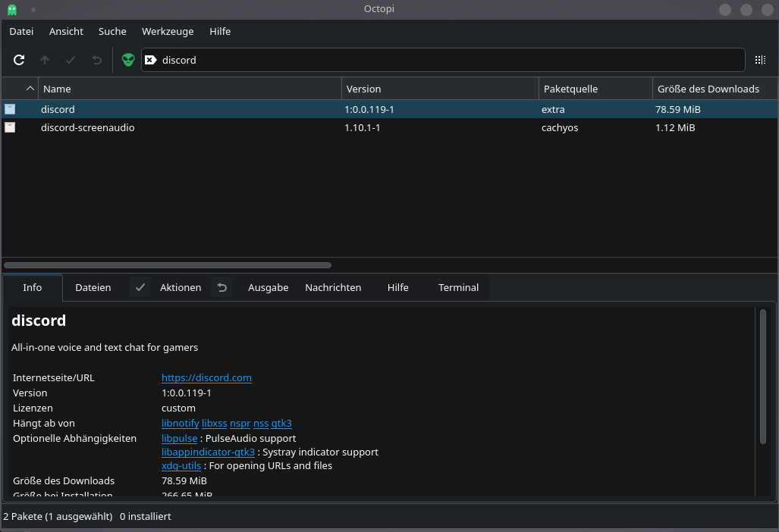This screenshot has width=779, height=532.
Task: Clear the search field using the X icon
Action: point(150,60)
